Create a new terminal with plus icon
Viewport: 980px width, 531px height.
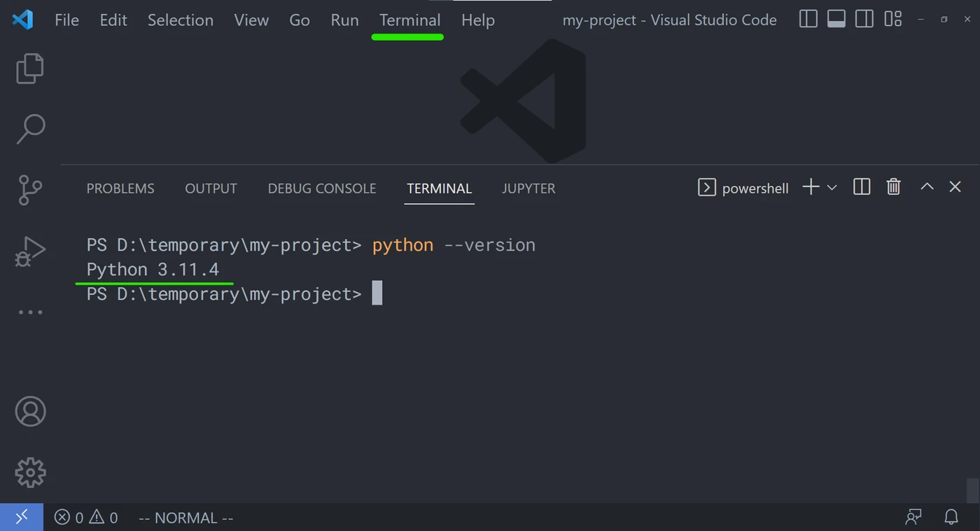pos(811,187)
